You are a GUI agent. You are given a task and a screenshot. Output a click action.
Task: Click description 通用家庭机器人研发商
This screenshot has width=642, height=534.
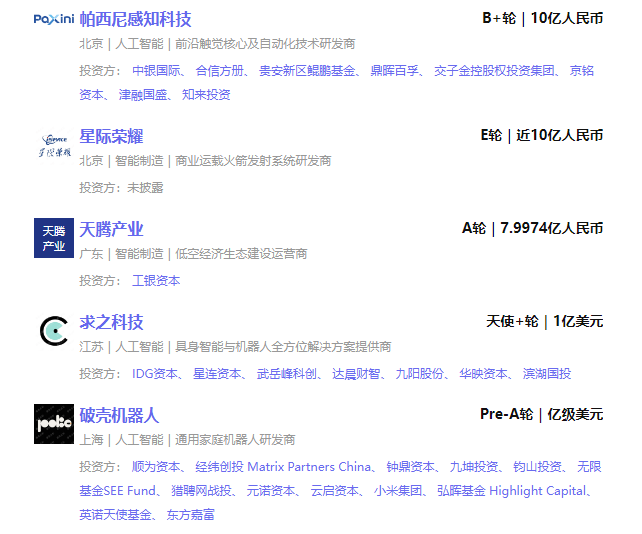pyautogui.click(x=235, y=440)
